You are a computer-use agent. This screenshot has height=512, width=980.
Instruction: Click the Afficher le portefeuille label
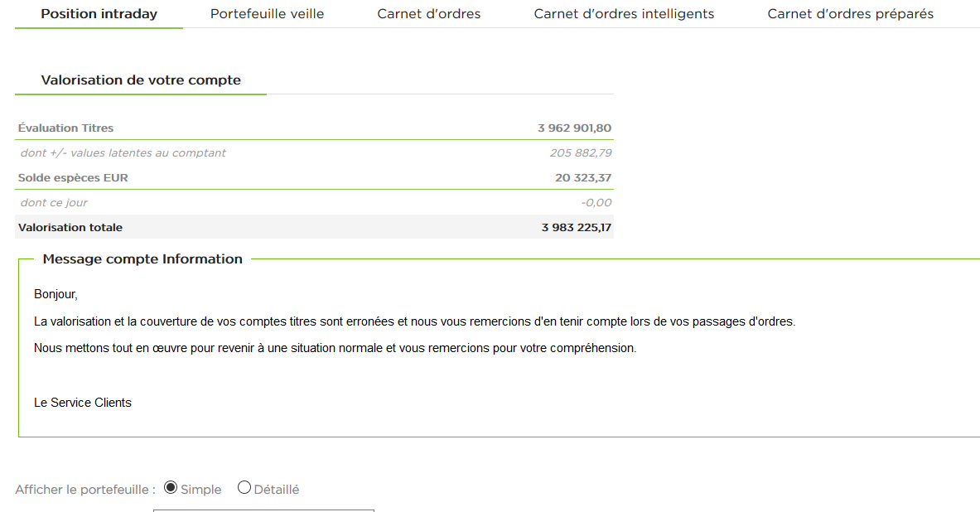tap(85, 490)
